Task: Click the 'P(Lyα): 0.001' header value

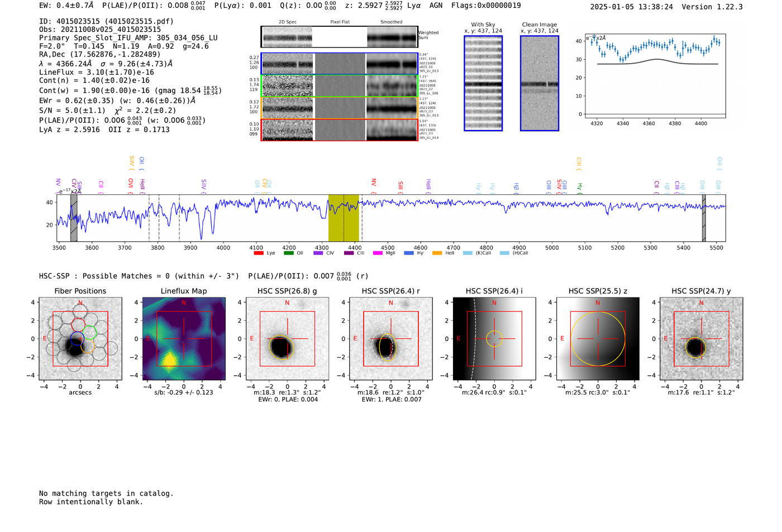Action: click(242, 6)
